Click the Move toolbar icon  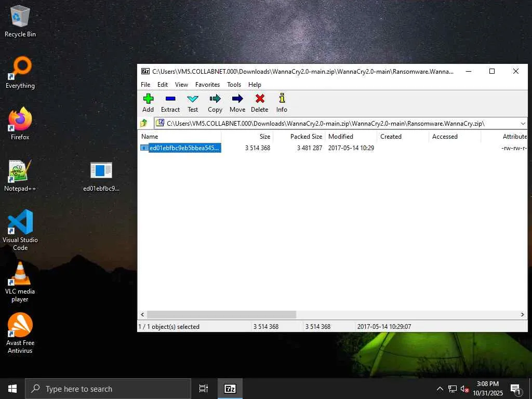coord(237,103)
